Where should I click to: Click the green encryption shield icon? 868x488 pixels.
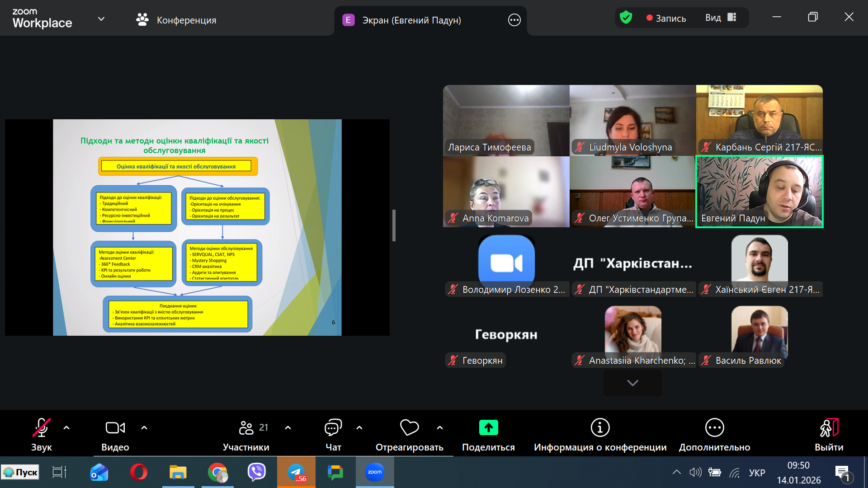(626, 18)
